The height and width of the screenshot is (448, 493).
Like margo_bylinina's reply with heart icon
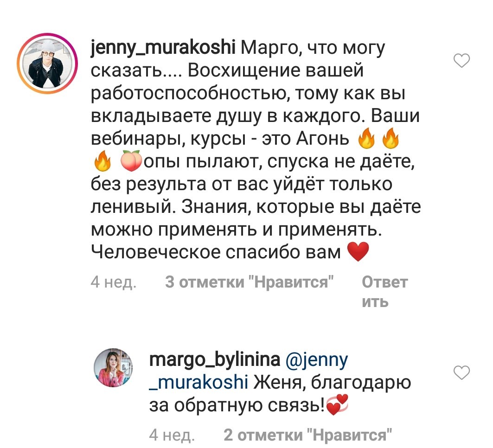461,372
